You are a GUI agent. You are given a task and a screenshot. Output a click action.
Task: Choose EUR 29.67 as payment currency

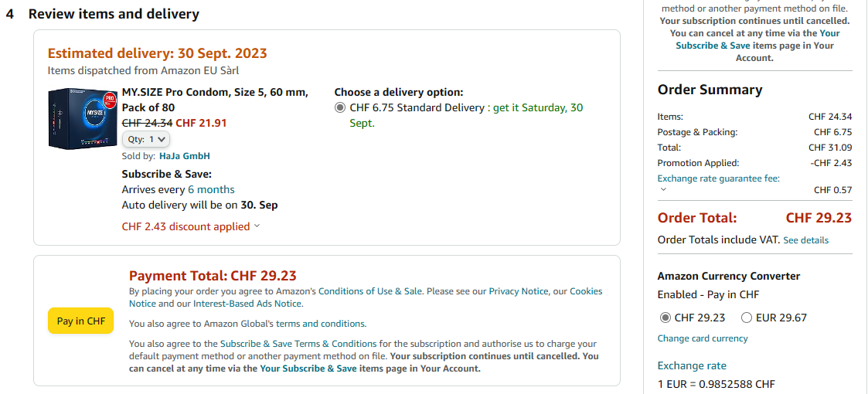click(x=747, y=318)
